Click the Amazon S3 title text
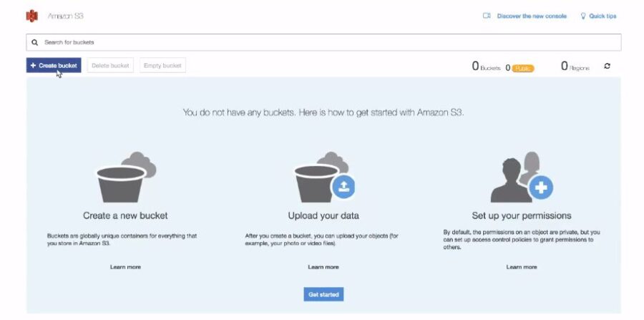The height and width of the screenshot is (320, 644). [x=66, y=16]
